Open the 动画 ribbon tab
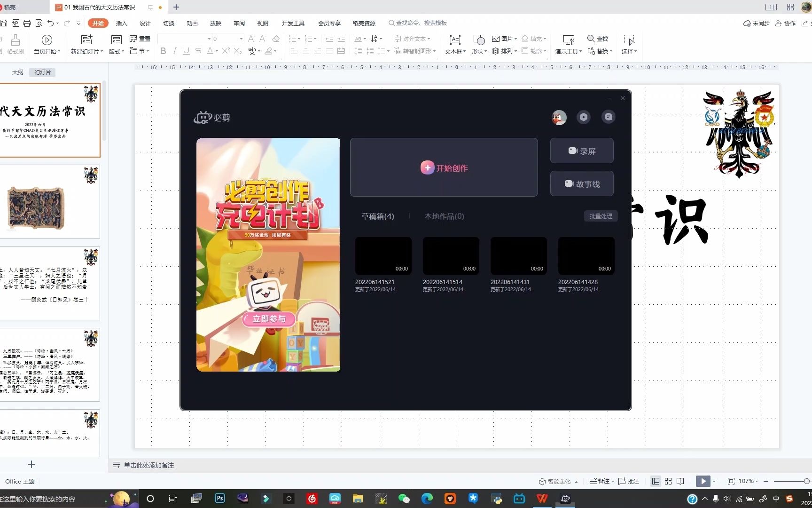Screen dimensions: 812x508 pyautogui.click(x=192, y=23)
